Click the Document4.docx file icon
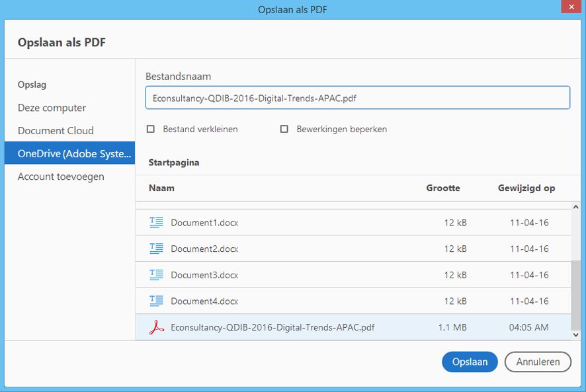Image resolution: width=586 pixels, height=392 pixels. click(156, 301)
